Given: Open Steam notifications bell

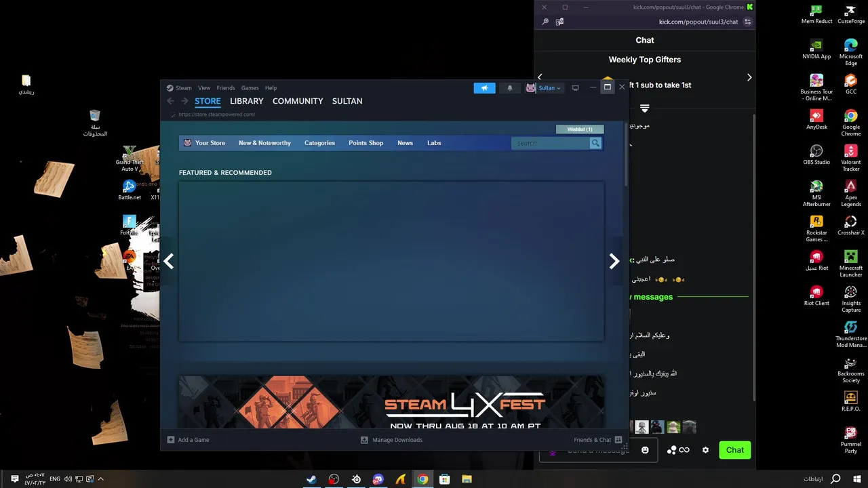Looking at the screenshot, I should tap(510, 88).
